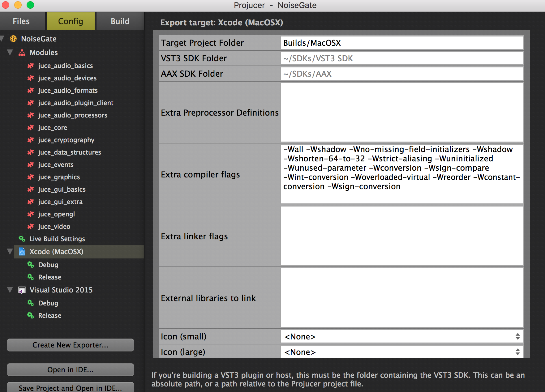Screen dimensions: 545x392
Task: Click the juce_cryptography module icon
Action: pos(31,140)
